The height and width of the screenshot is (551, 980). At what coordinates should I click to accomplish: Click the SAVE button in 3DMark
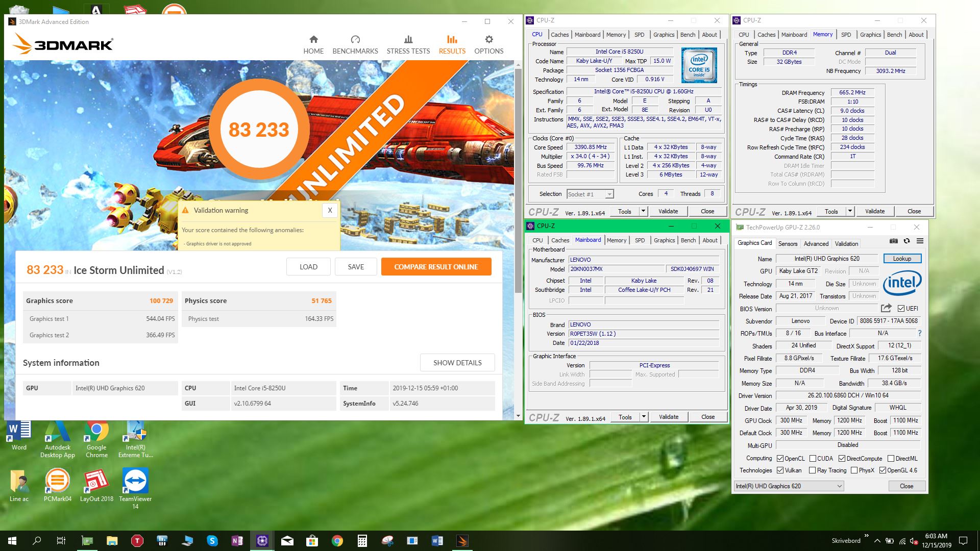(x=356, y=266)
